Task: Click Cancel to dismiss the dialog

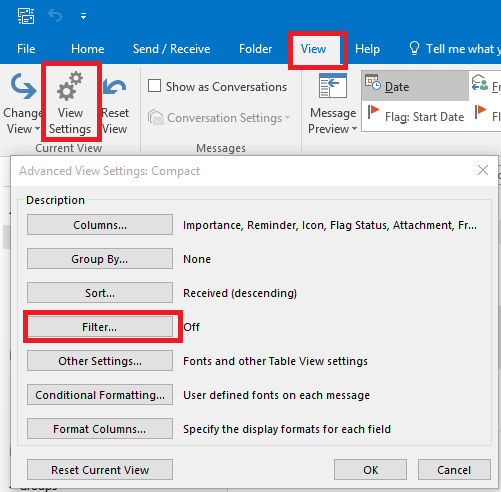Action: [x=454, y=470]
